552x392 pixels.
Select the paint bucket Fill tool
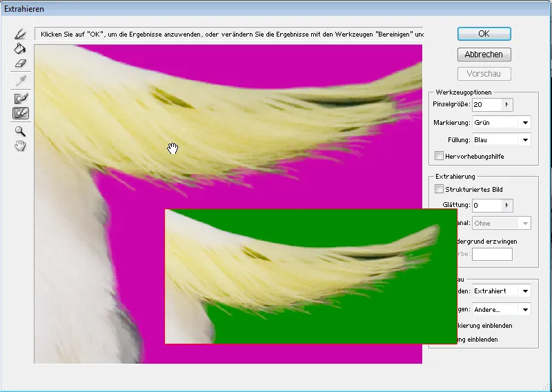click(21, 49)
